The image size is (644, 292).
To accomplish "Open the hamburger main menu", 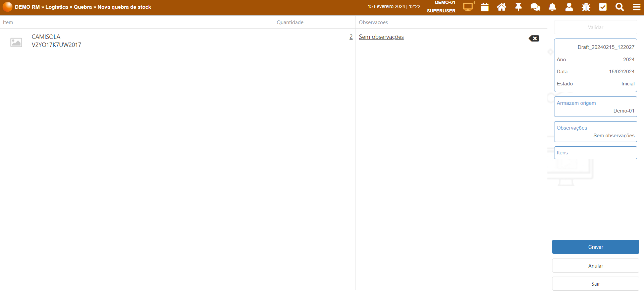I will [x=637, y=7].
